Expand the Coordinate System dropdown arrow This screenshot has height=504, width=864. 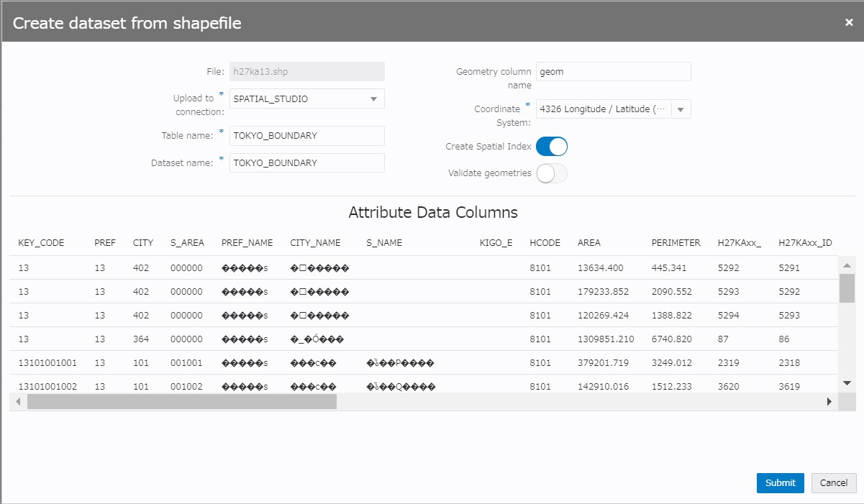coord(681,109)
